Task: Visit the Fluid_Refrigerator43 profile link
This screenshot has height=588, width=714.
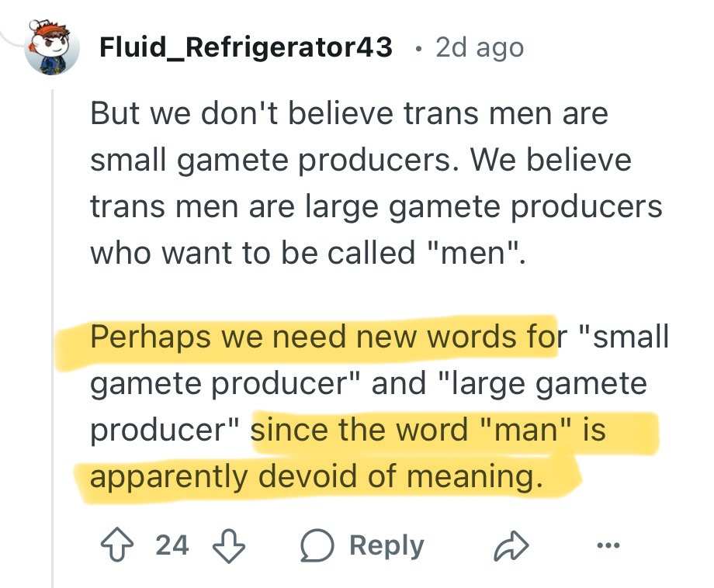Action: (246, 47)
